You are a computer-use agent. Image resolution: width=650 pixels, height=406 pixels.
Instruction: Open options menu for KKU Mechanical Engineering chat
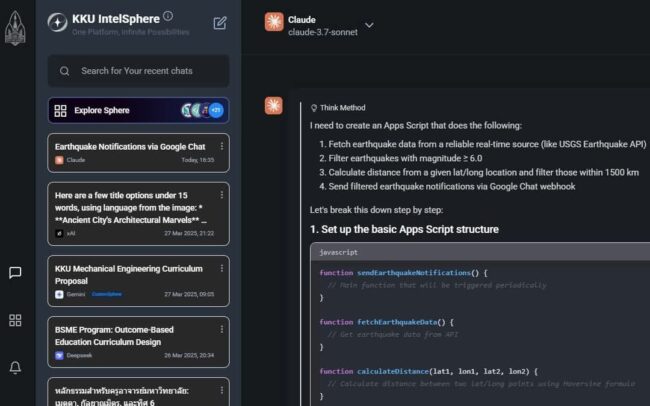point(222,269)
